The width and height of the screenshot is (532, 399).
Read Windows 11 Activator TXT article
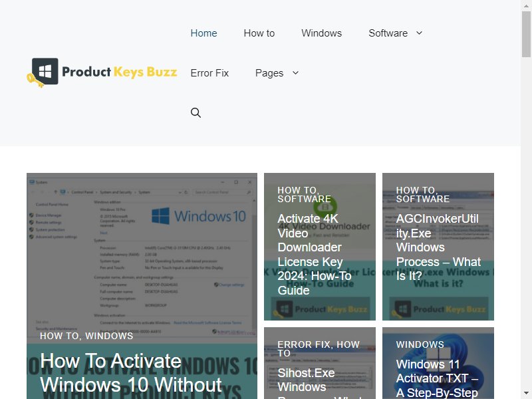pyautogui.click(x=437, y=378)
